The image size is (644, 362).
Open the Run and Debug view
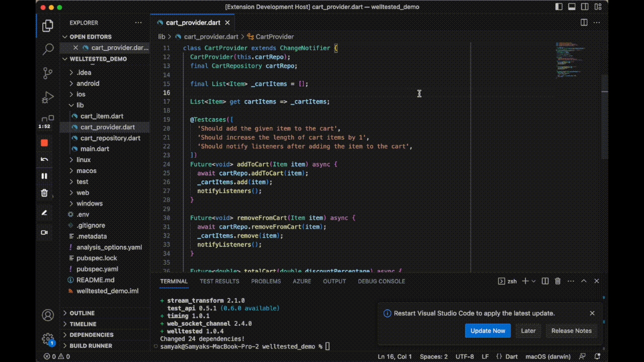coord(48,97)
